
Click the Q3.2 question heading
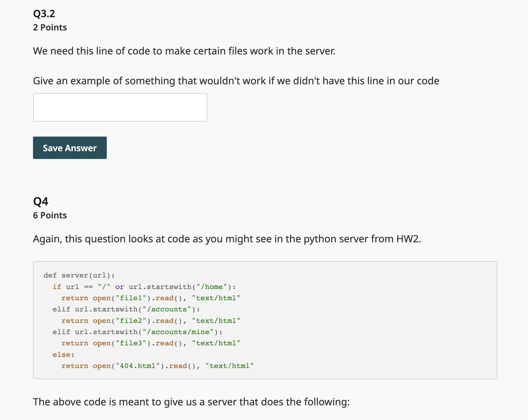pos(44,14)
